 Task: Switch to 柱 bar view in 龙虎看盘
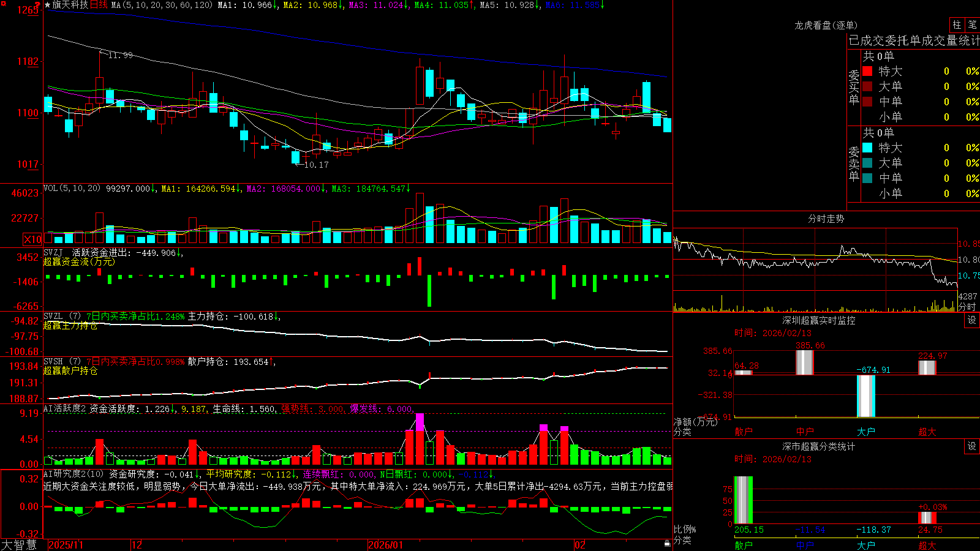(957, 24)
